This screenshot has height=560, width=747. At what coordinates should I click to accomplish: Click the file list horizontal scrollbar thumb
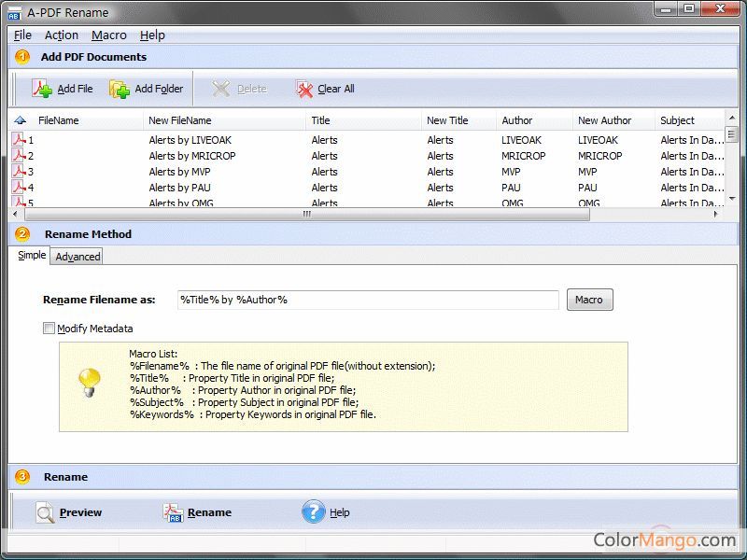click(307, 215)
